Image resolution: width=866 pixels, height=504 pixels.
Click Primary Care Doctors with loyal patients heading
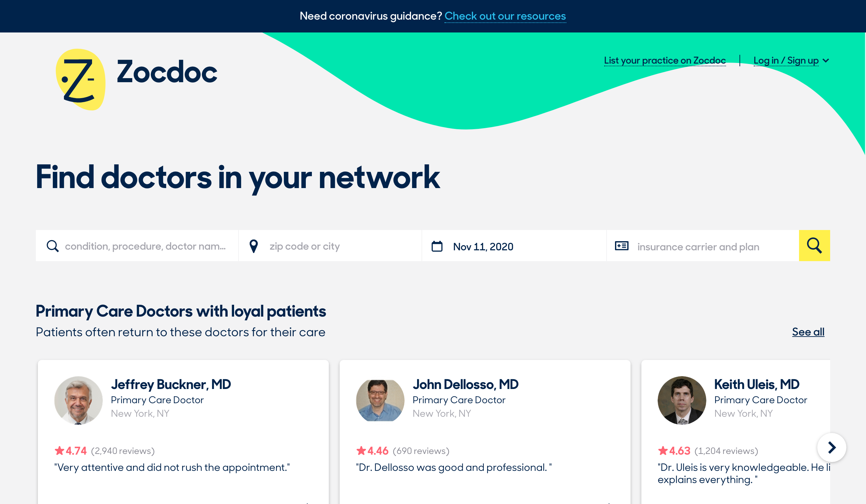coord(181,311)
